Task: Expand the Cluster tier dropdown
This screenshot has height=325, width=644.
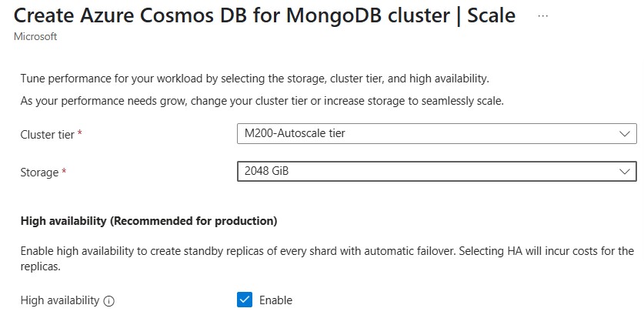Action: (436, 134)
